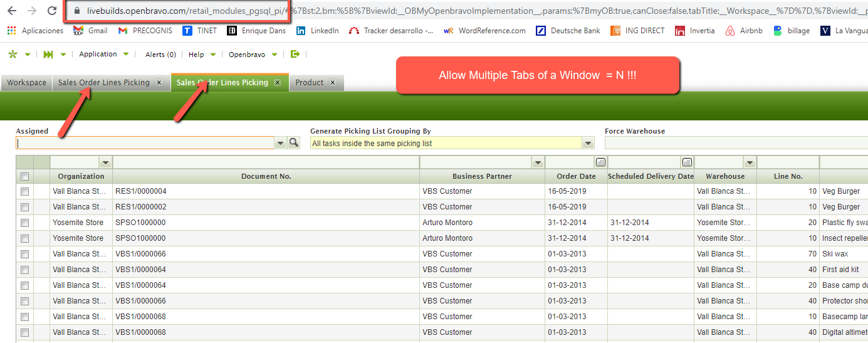868x343 pixels.
Task: Open the Warehouse column filter dropdown
Action: (x=750, y=162)
